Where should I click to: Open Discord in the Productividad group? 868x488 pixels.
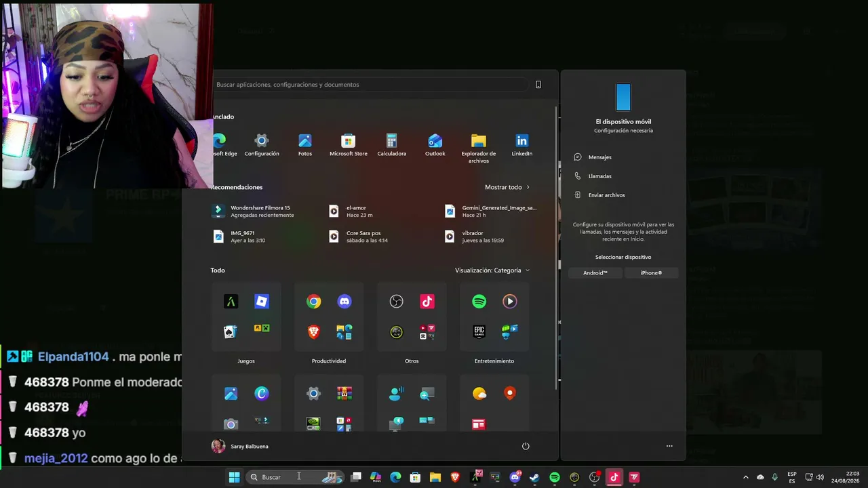344,302
